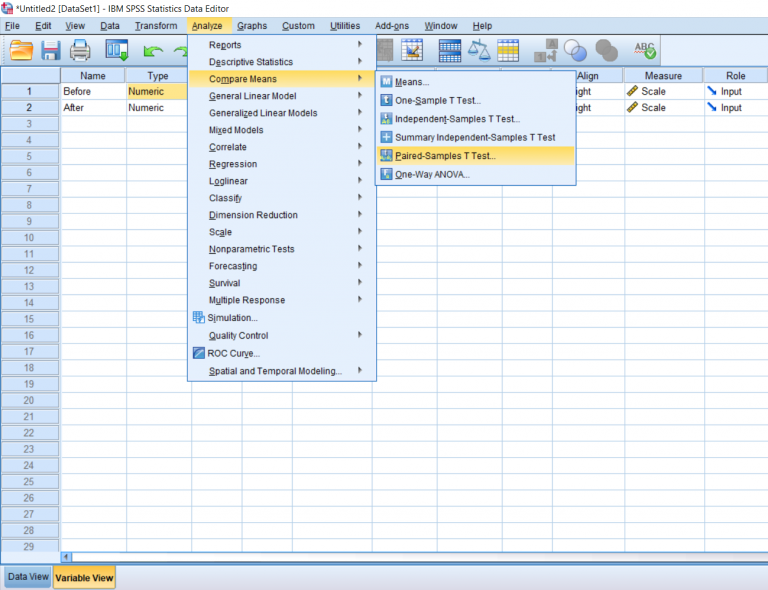The image size is (768, 590).
Task: Open the Utilities menu
Action: (x=345, y=26)
